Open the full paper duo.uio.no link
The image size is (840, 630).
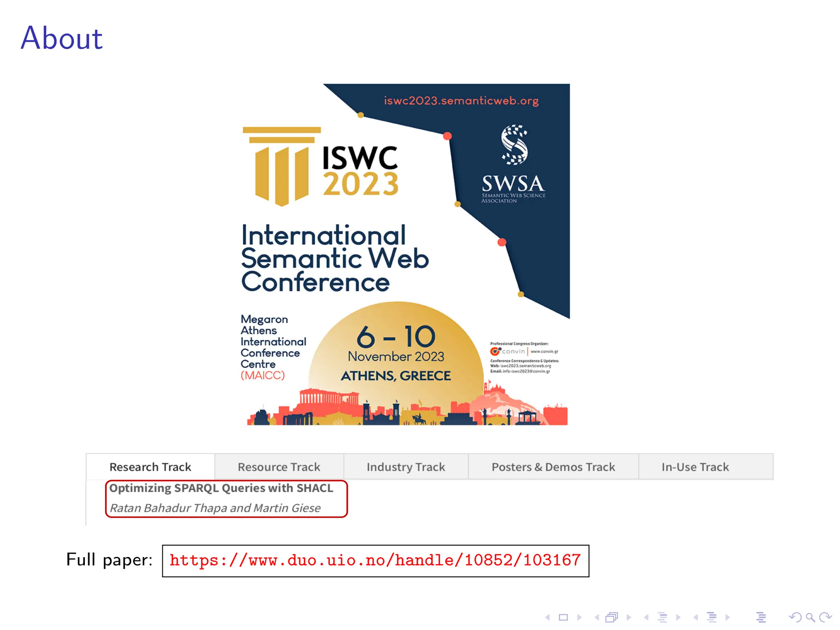click(x=375, y=561)
